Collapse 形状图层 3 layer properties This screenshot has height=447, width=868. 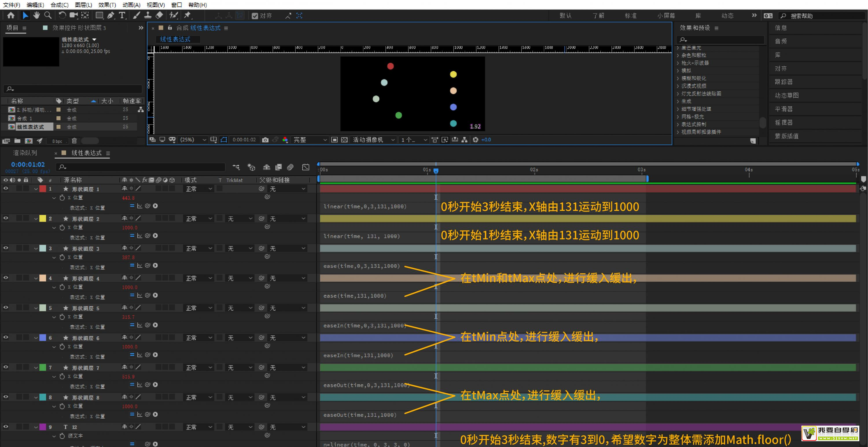(36, 249)
